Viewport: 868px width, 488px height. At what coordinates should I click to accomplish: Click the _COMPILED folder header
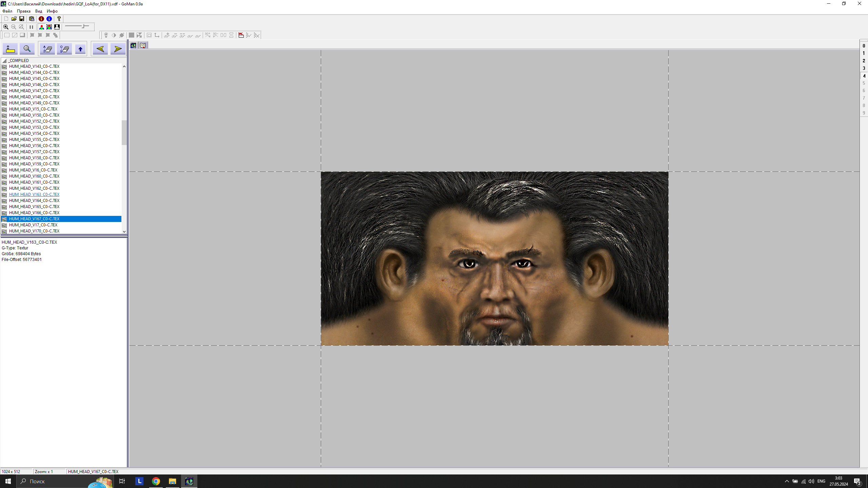(19, 60)
